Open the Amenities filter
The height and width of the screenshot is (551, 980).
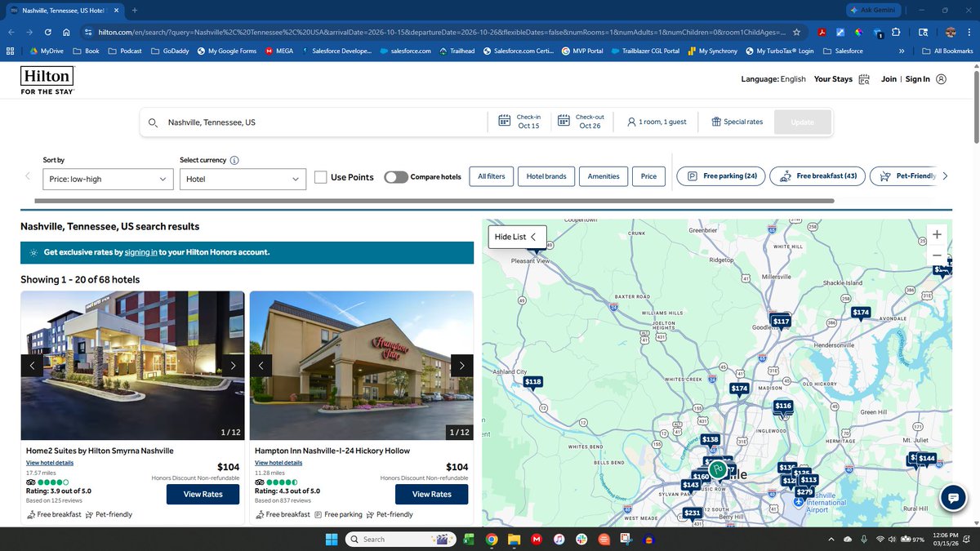(x=604, y=176)
